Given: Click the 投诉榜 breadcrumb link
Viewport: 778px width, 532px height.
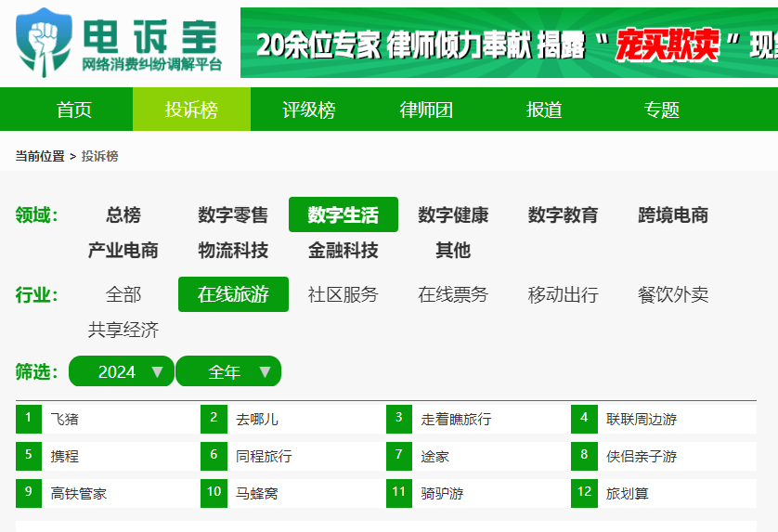Looking at the screenshot, I should point(99,156).
